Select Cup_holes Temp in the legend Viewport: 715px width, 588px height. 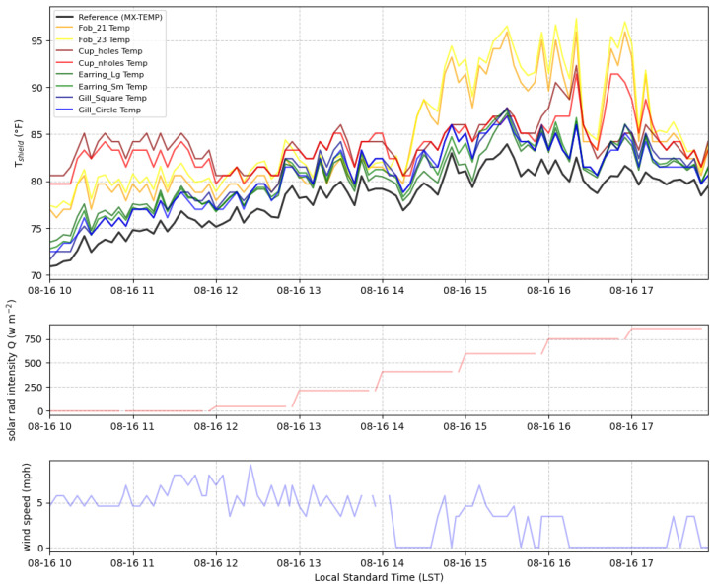(x=110, y=51)
